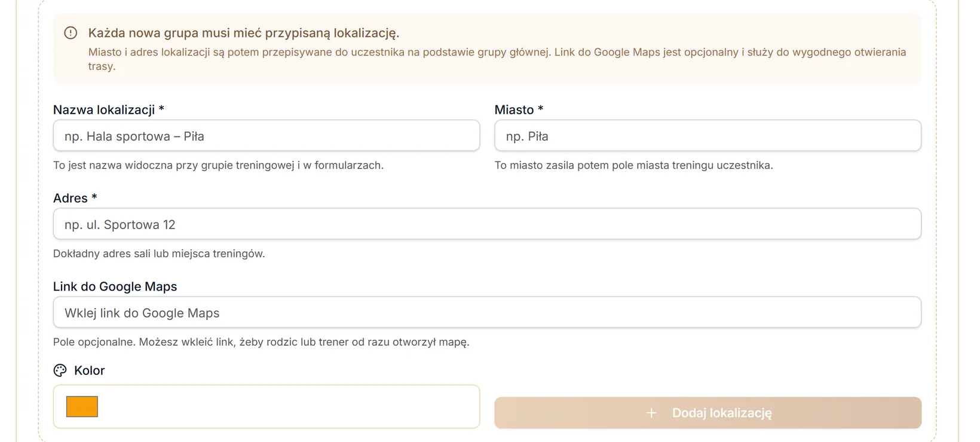The width and height of the screenshot is (980, 442).
Task: Click the 'Link do Google Maps' label
Action: 115,286
